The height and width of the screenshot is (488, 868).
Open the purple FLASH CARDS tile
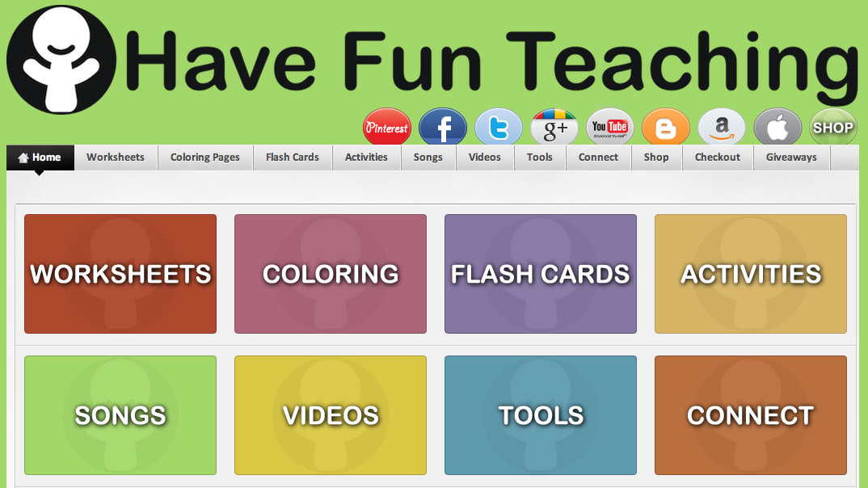pos(541,274)
